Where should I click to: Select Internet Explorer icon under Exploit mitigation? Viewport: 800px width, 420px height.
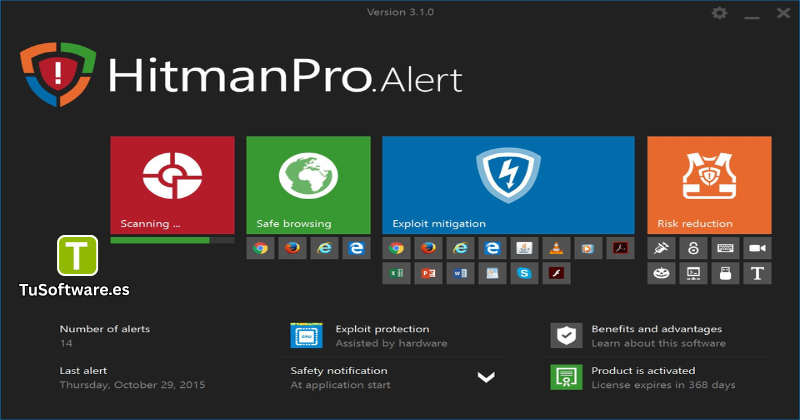pos(460,249)
